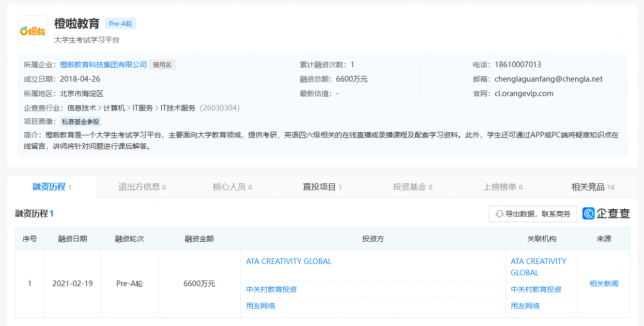This screenshot has height=326, width=644.
Task: Switch to 相关竞品 tab
Action: pyautogui.click(x=593, y=187)
